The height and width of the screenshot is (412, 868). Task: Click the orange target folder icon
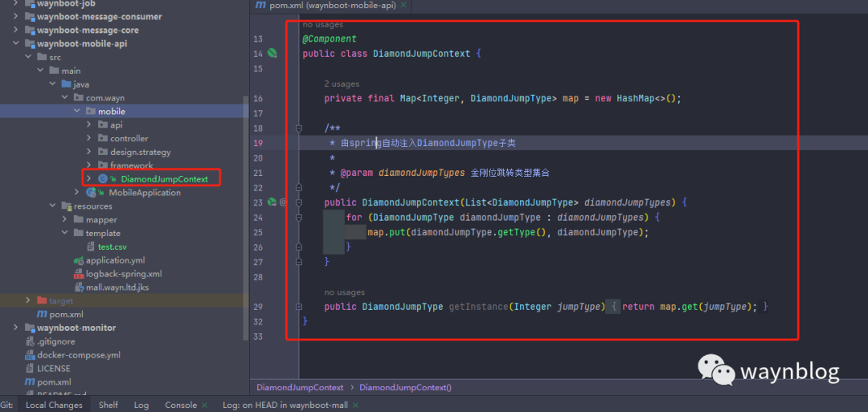pyautogui.click(x=42, y=301)
